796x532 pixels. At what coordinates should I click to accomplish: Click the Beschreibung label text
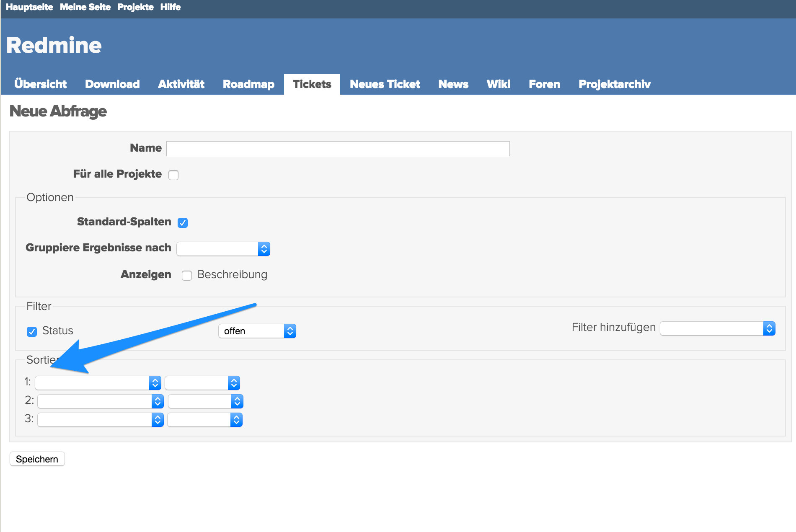point(232,275)
